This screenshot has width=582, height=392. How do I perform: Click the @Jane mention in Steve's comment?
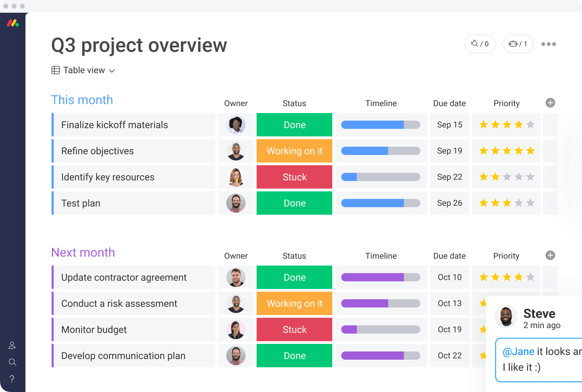(x=518, y=351)
